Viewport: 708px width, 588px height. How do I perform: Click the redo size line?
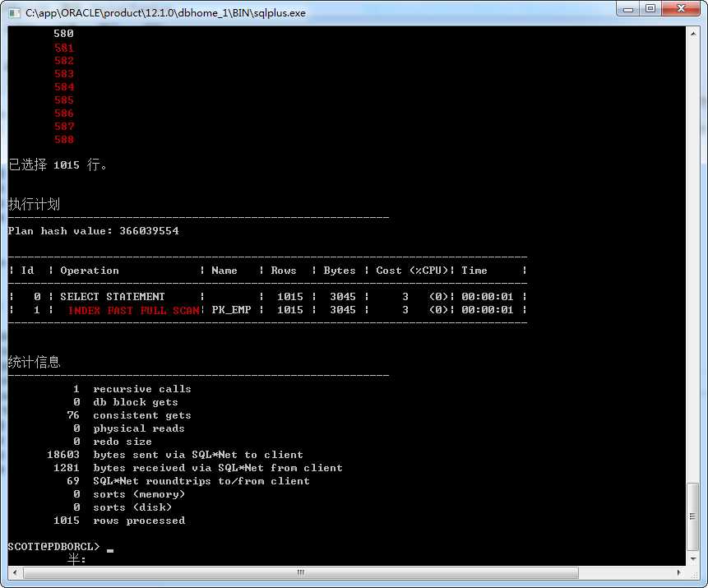(113, 442)
